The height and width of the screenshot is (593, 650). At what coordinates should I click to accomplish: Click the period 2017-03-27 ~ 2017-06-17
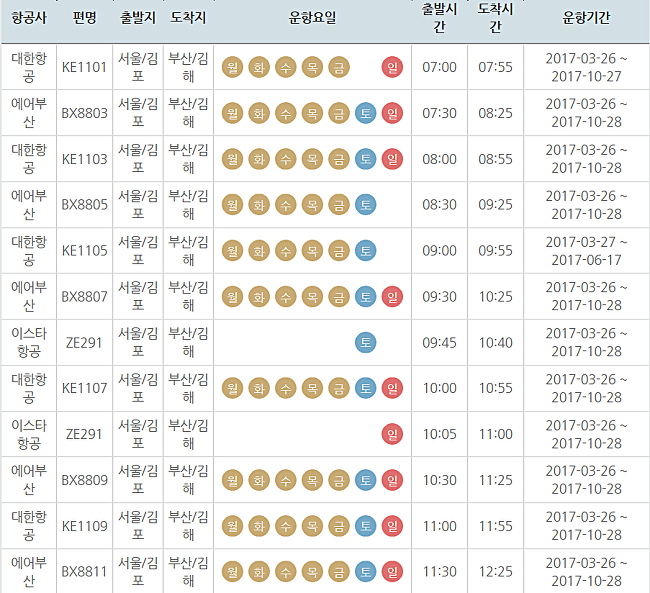pos(586,251)
